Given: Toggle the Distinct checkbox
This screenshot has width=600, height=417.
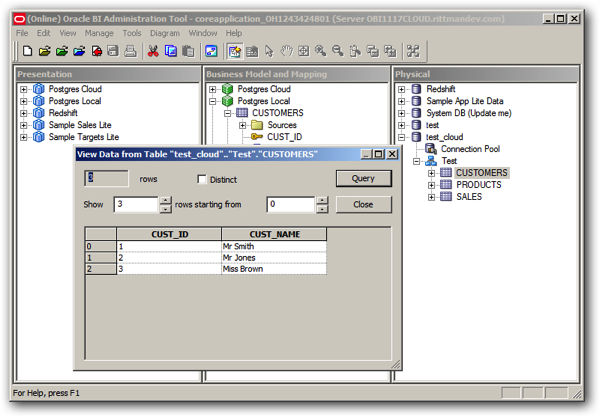Looking at the screenshot, I should pyautogui.click(x=202, y=179).
